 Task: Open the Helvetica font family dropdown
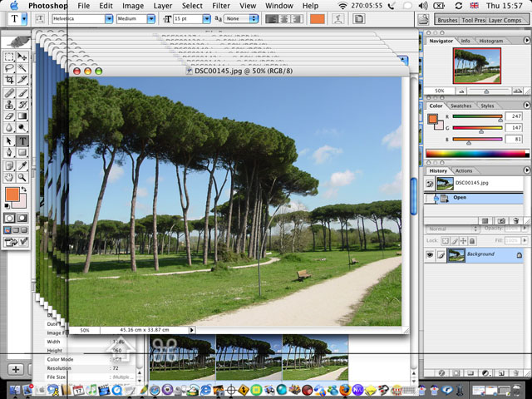109,18
